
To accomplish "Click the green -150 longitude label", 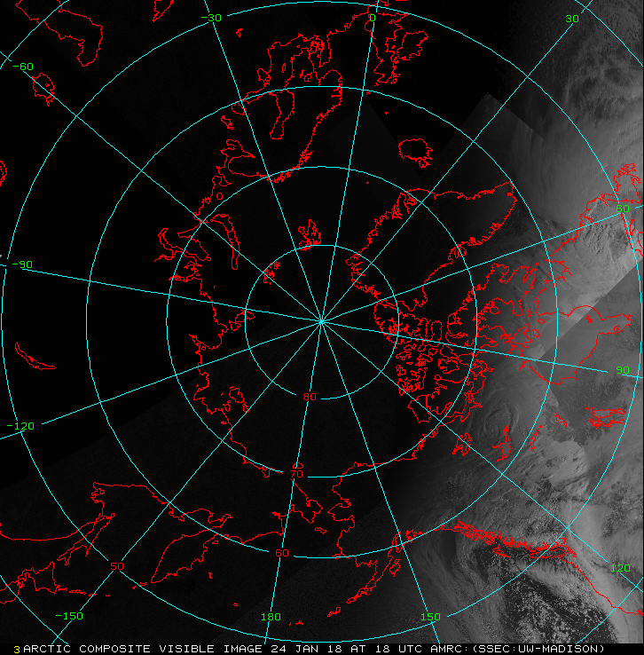I will point(69,616).
